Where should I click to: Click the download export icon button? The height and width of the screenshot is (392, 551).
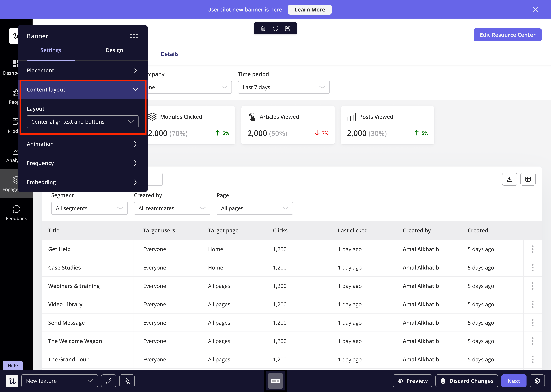tap(509, 179)
